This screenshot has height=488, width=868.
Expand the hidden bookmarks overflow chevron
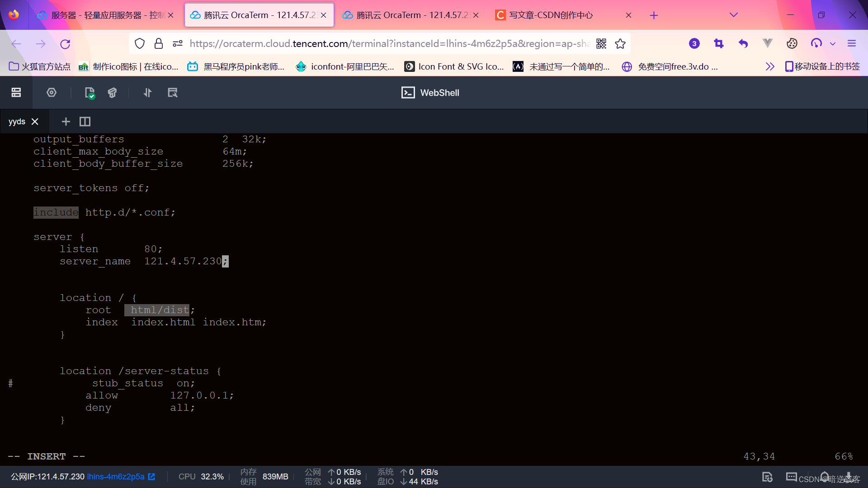tap(769, 66)
